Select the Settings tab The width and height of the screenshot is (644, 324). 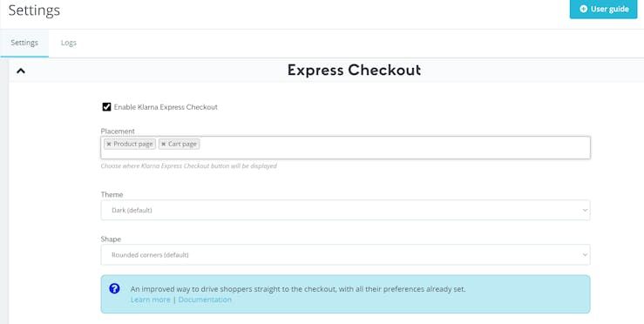24,43
